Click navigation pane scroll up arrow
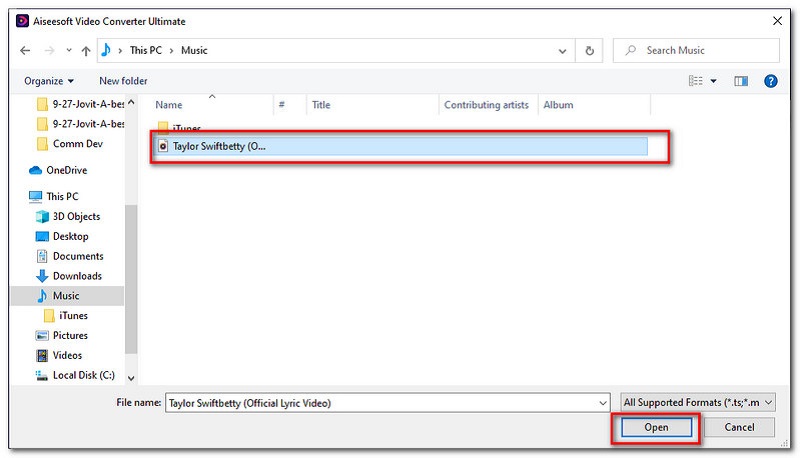The image size is (800, 458). point(131,102)
